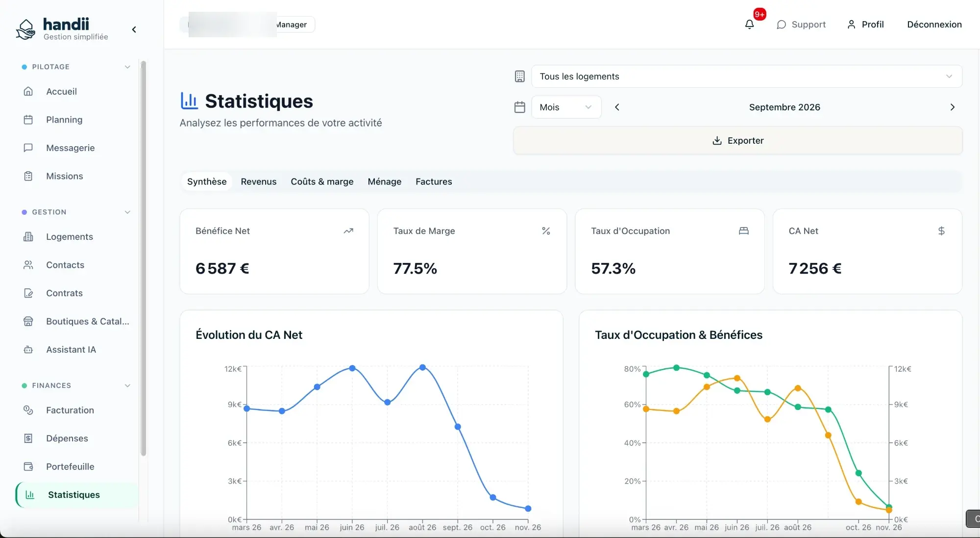
Task: Open the Tous les logements dropdown
Action: pyautogui.click(x=747, y=77)
